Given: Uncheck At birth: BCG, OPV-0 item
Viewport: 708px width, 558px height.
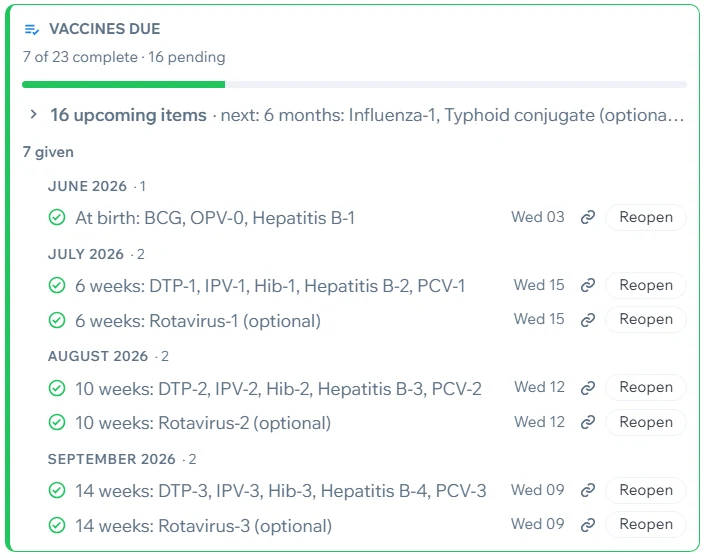Looking at the screenshot, I should pos(57,218).
